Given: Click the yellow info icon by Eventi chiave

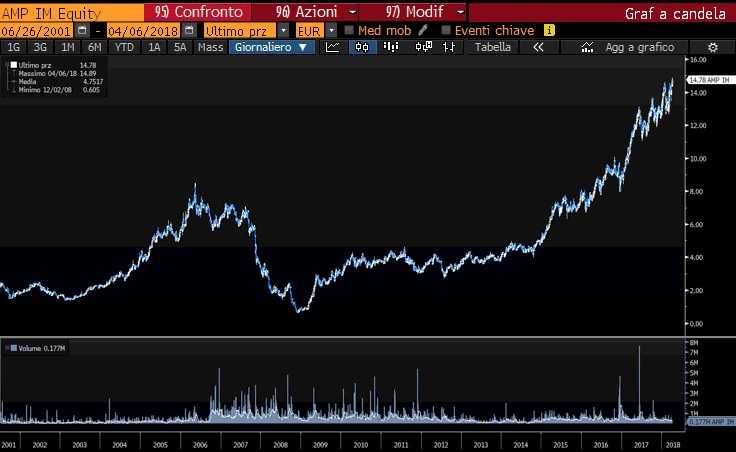Looking at the screenshot, I should pyautogui.click(x=549, y=31).
